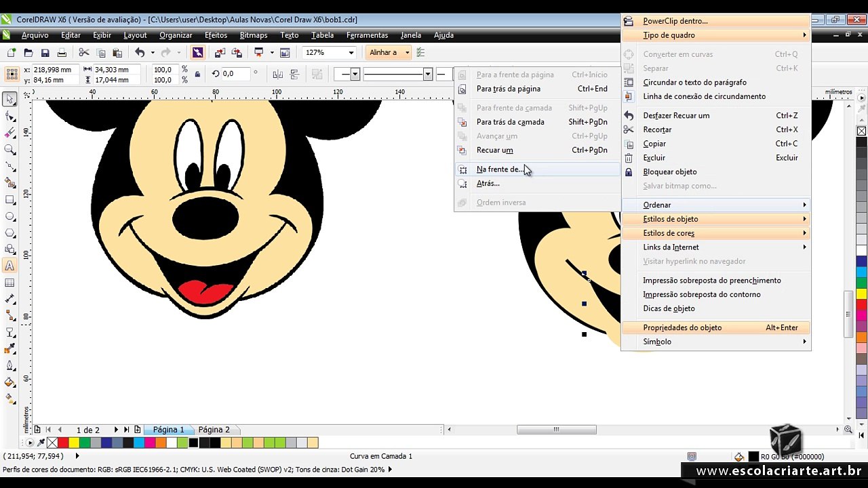Viewport: 868px width, 488px height.
Task: Toggle the highlighted purple toolbar button
Action: (197, 52)
